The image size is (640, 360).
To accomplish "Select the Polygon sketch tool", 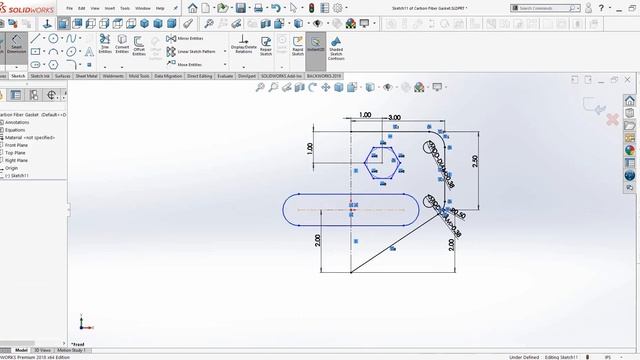I will [x=53, y=64].
